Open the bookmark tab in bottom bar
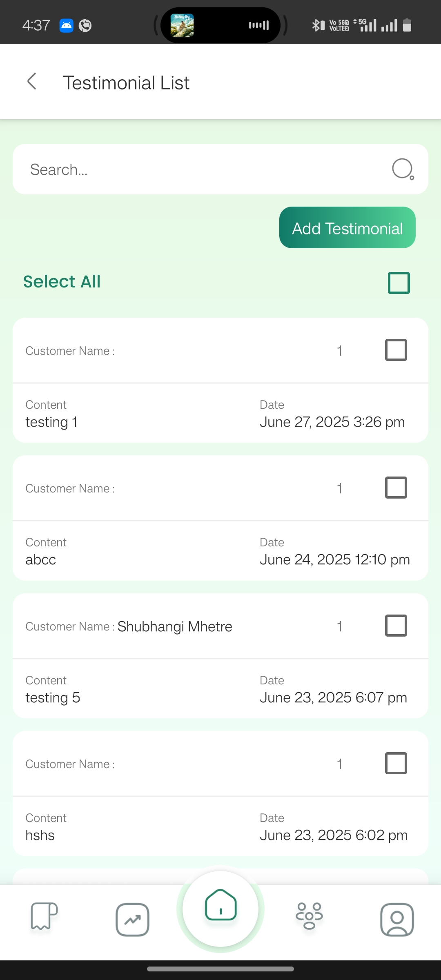Screen dimensions: 441x980 [44, 916]
